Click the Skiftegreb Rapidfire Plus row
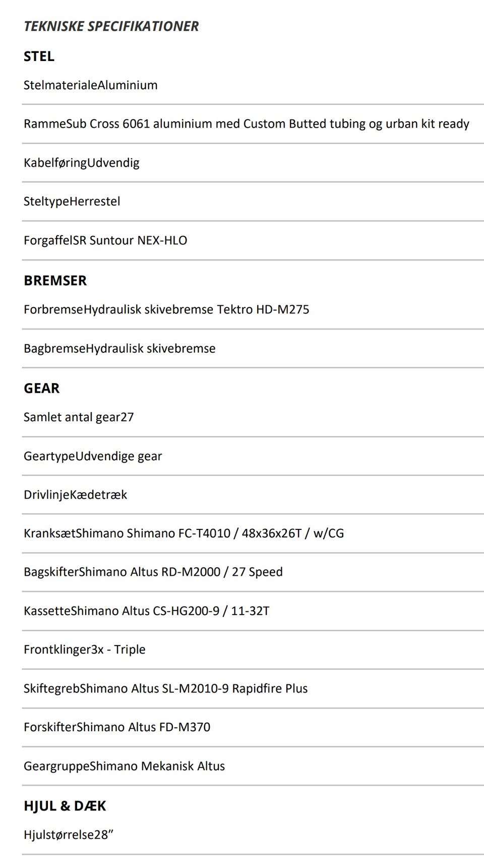The width and height of the screenshot is (484, 868). 165,688
